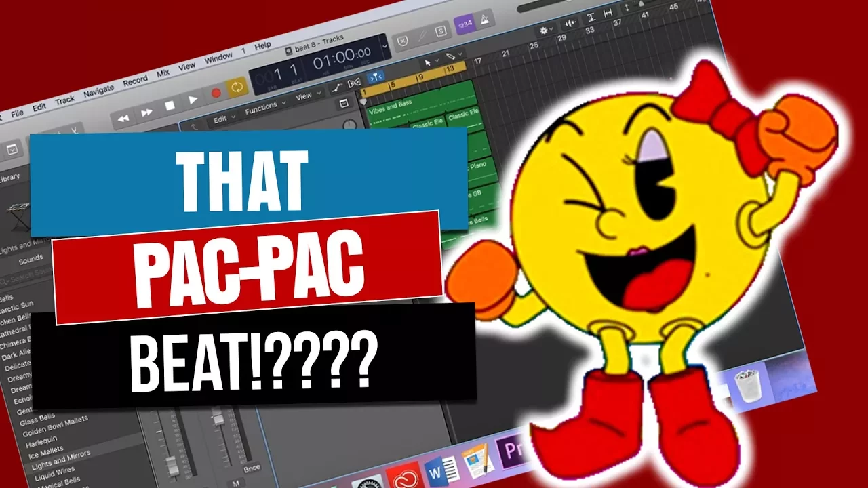This screenshot has height=488, width=868.
Task: Open Microsoft Word from the Dock
Action: pyautogui.click(x=441, y=470)
